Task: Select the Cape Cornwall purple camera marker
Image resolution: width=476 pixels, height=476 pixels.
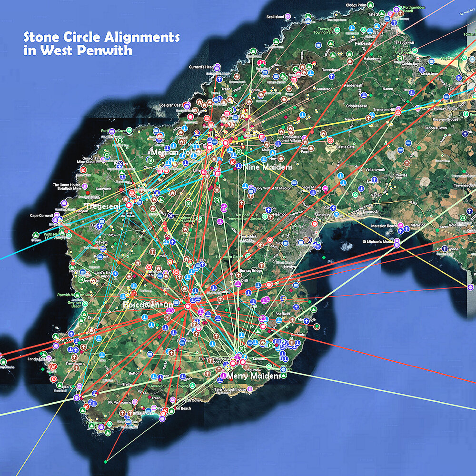Action: click(x=57, y=216)
